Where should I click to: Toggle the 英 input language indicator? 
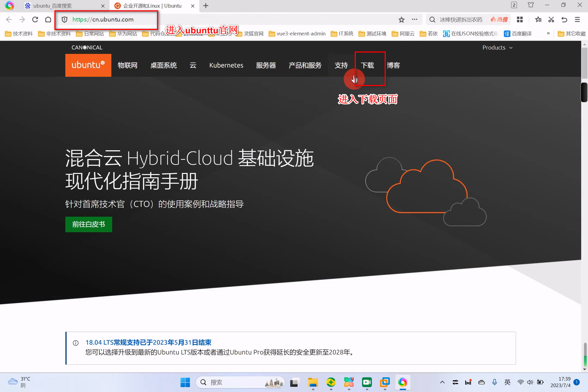(x=507, y=382)
